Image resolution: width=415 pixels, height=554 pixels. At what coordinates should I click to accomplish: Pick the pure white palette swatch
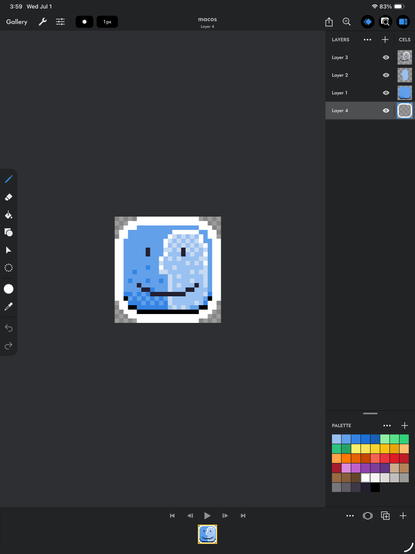(366, 478)
